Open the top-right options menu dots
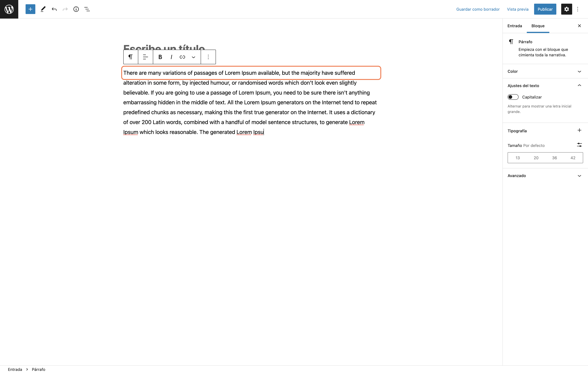 [x=577, y=9]
